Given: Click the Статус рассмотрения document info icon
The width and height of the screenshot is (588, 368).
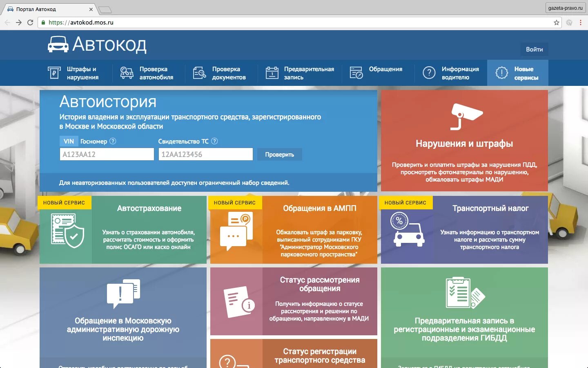Looking at the screenshot, I should pos(239,302).
